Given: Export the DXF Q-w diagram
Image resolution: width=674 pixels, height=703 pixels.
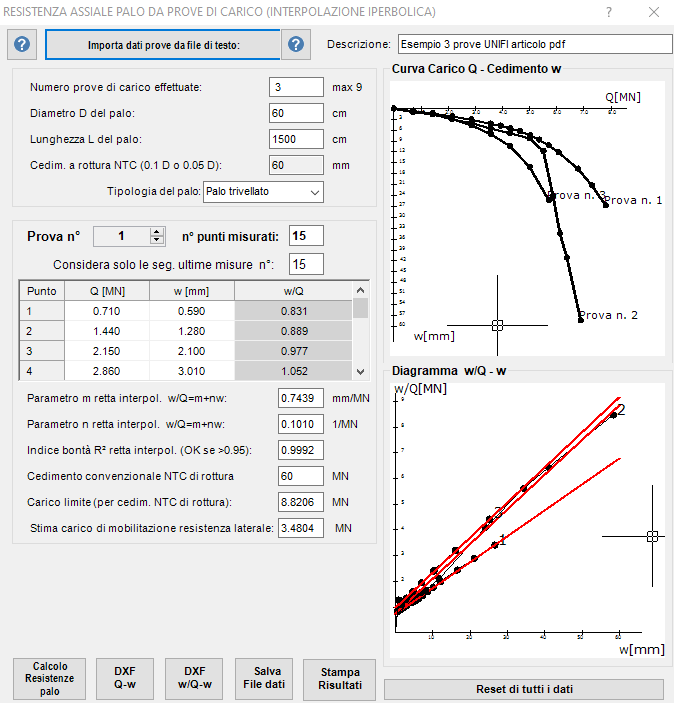Looking at the screenshot, I should click(x=125, y=679).
